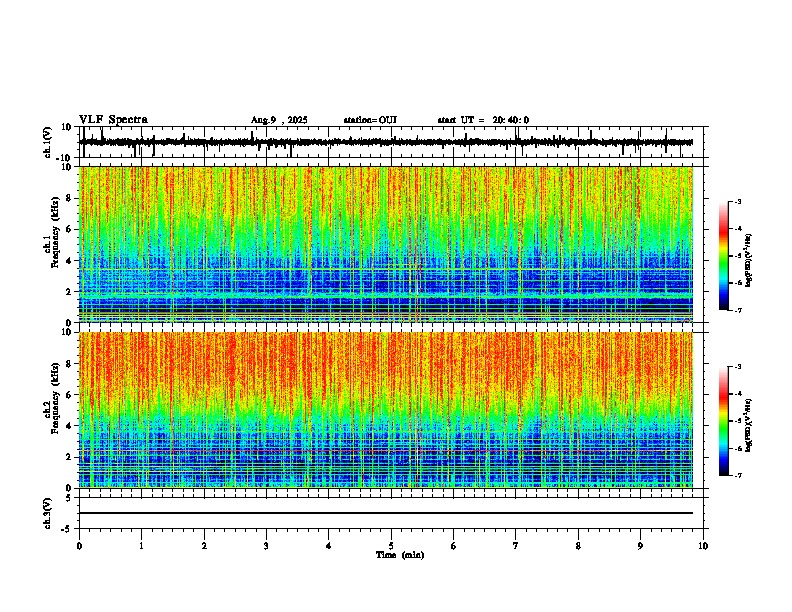Click the ch.3 flat voltage line
792x612 pixels.
(386, 513)
